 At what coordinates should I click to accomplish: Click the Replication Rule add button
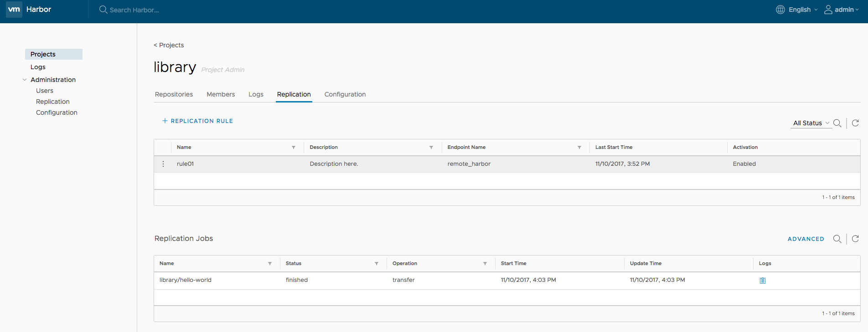click(x=197, y=121)
